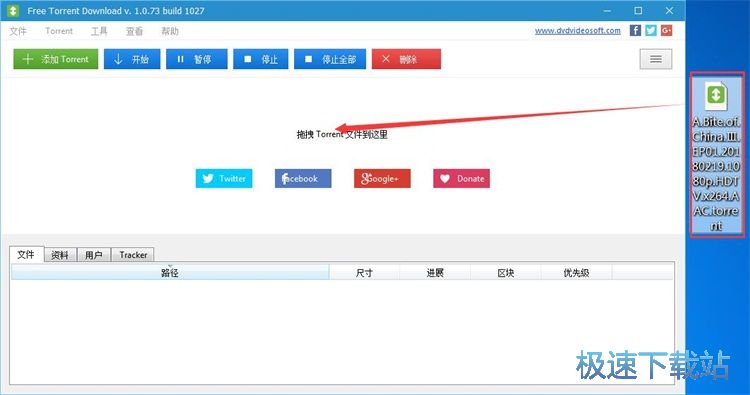Click the red 删除 delete button

pos(406,59)
